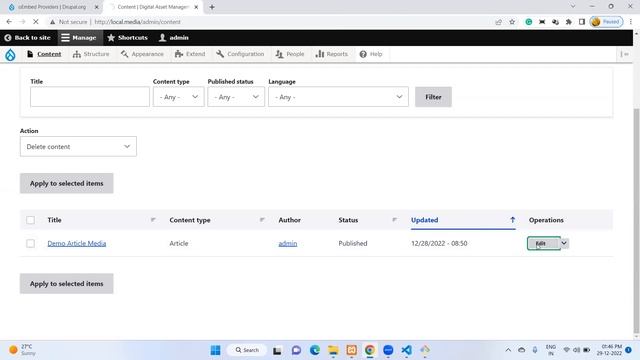The image size is (640, 360).
Task: Select all rows checkbox in table header
Action: [x=31, y=220]
